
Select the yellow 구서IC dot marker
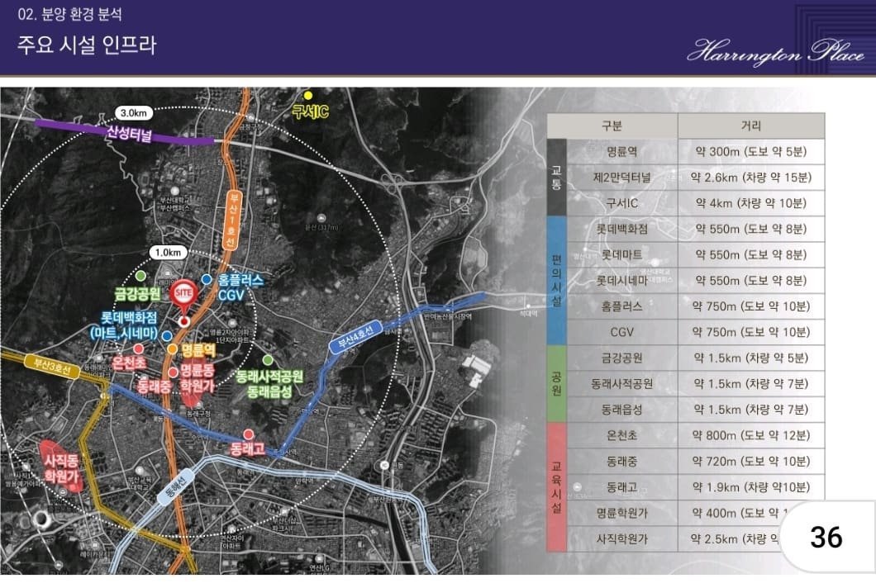pyautogui.click(x=308, y=96)
